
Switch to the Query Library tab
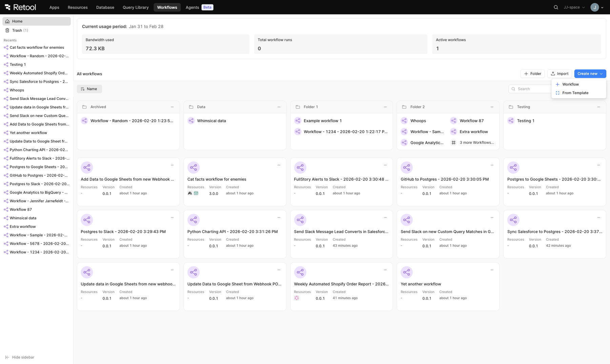pos(136,7)
